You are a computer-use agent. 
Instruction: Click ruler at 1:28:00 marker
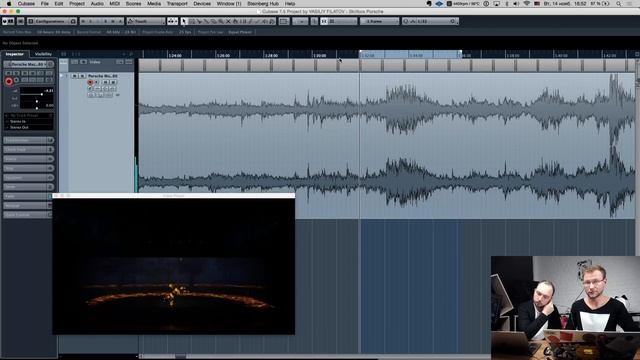click(271, 55)
